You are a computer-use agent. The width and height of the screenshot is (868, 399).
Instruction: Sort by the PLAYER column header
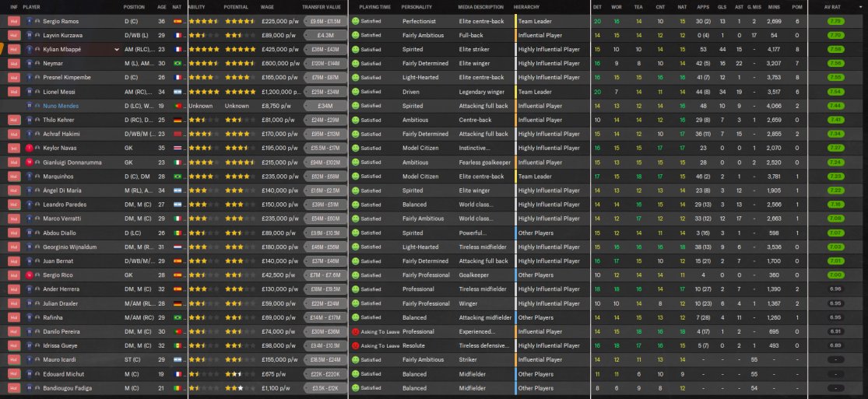point(32,7)
